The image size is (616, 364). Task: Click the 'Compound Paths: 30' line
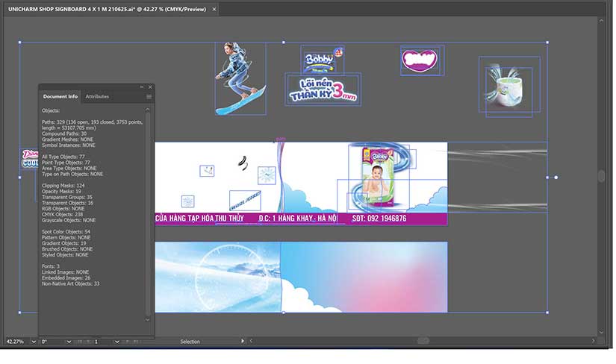[64, 134]
